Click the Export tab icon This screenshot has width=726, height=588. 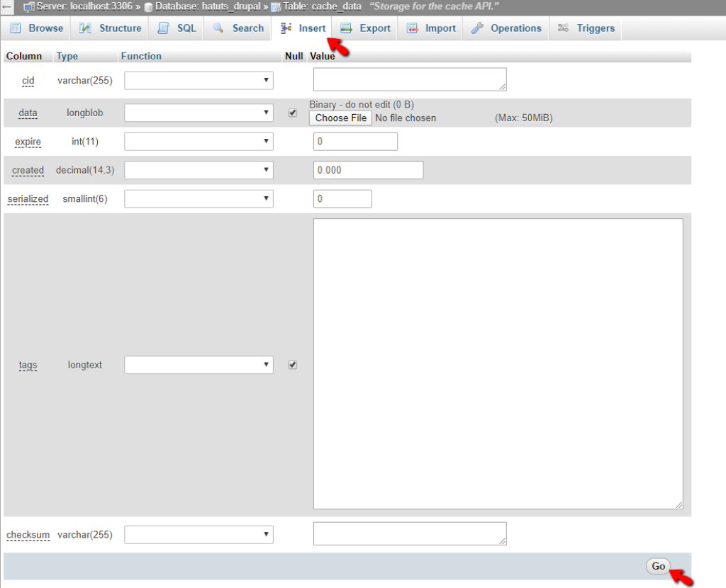click(346, 28)
